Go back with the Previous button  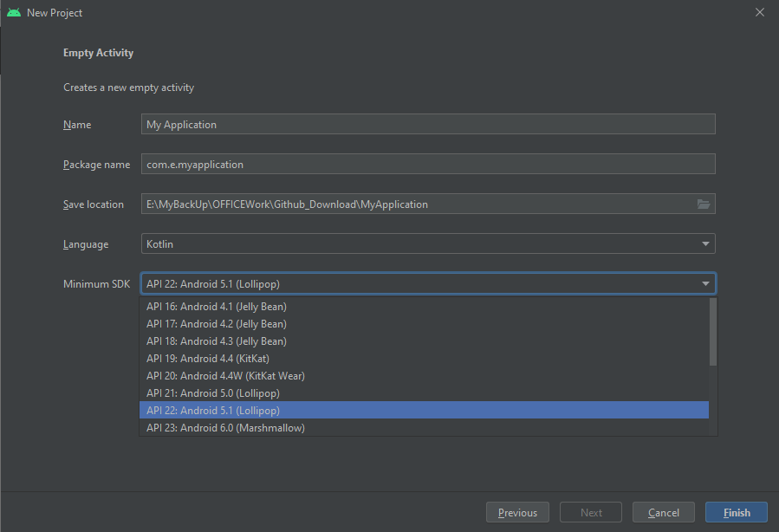tap(517, 512)
